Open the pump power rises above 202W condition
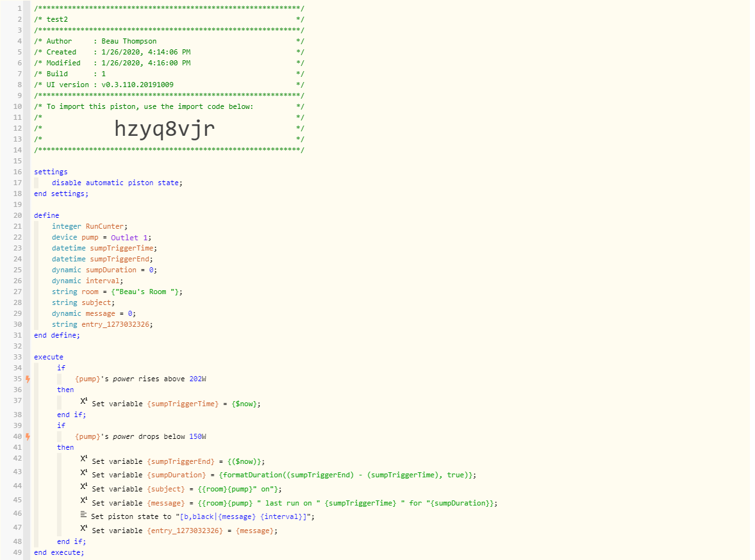Screen dimensions: 755x560 coord(140,379)
